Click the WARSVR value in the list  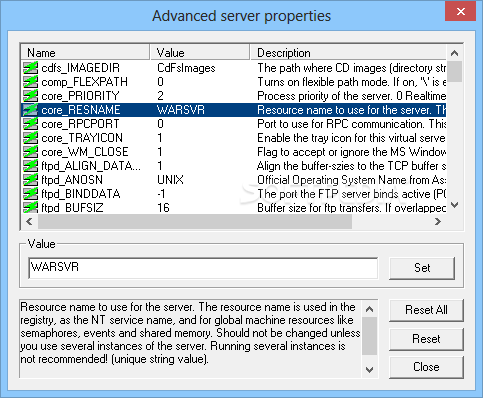click(181, 110)
